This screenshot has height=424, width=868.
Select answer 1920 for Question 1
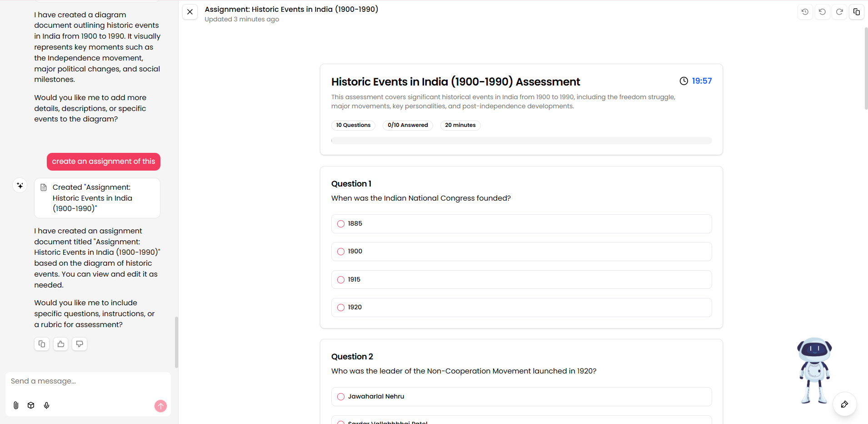click(x=521, y=308)
